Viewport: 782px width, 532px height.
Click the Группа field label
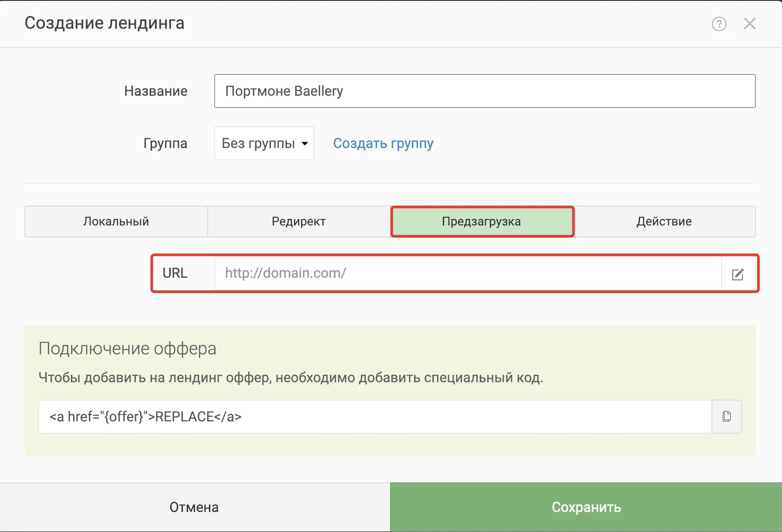(165, 143)
